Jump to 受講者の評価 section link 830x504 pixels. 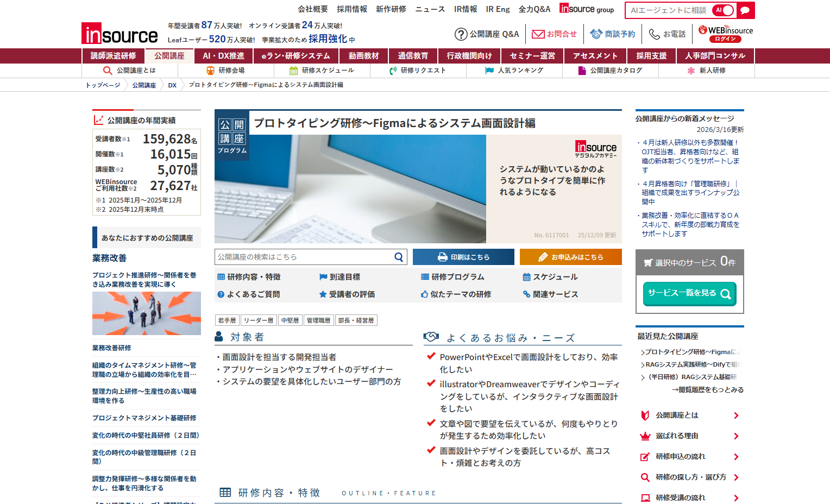(351, 294)
